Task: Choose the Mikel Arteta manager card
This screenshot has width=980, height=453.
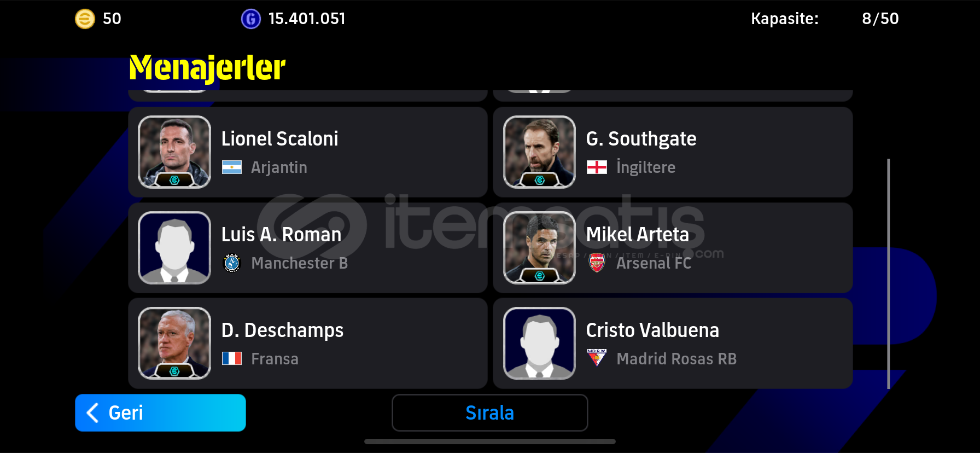Action: click(x=673, y=248)
